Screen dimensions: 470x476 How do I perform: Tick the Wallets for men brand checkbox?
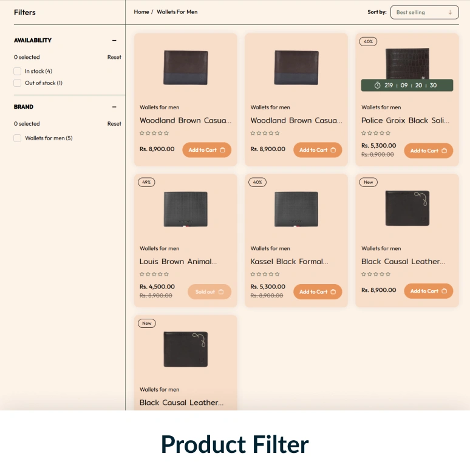click(x=17, y=138)
